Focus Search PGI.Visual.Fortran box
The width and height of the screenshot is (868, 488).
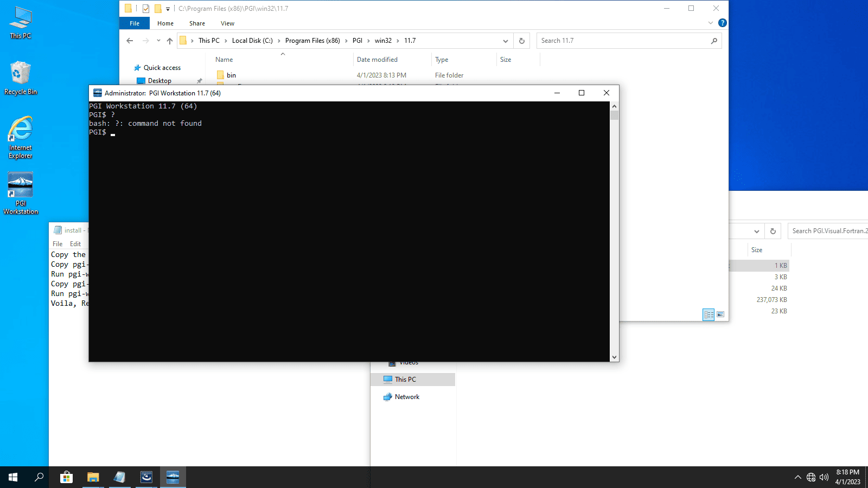[x=828, y=231]
